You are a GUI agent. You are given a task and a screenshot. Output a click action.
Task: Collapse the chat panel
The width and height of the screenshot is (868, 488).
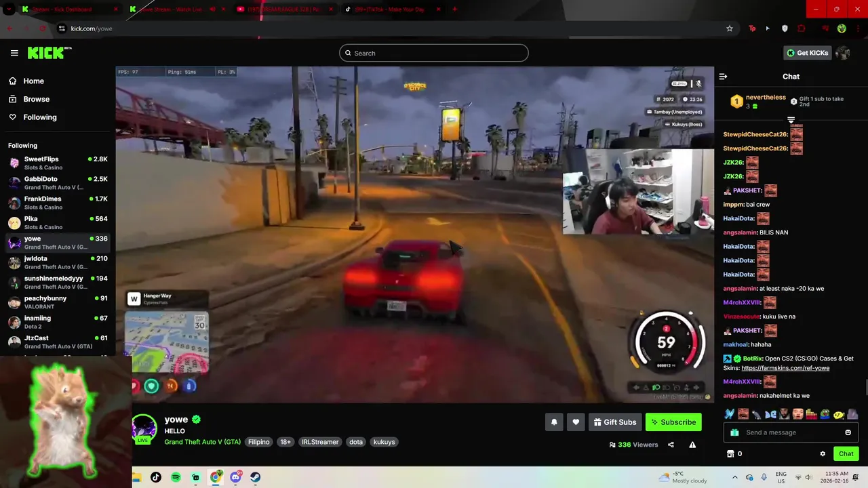click(x=723, y=77)
